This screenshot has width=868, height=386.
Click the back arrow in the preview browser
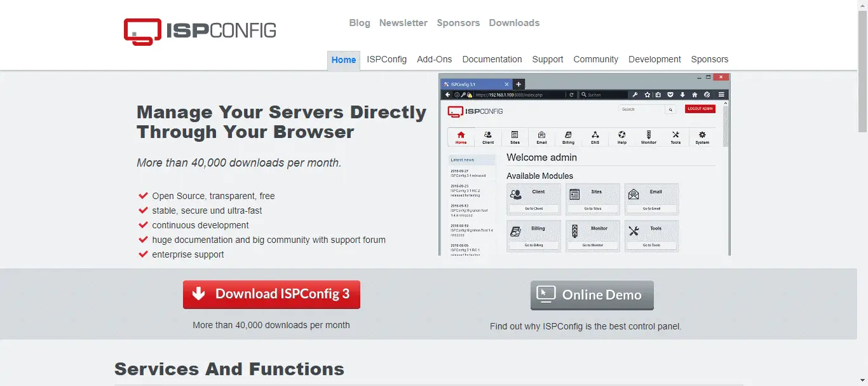click(447, 95)
